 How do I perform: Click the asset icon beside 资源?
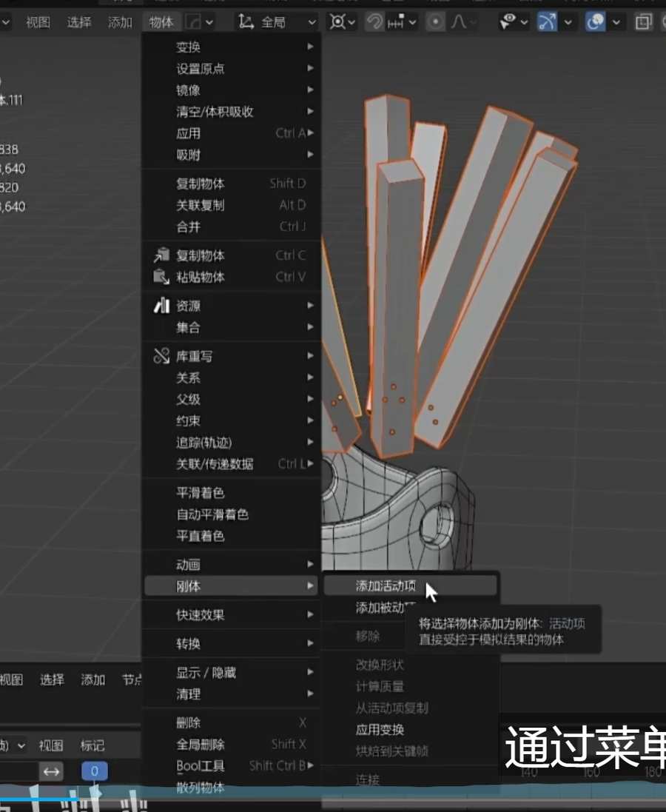161,306
